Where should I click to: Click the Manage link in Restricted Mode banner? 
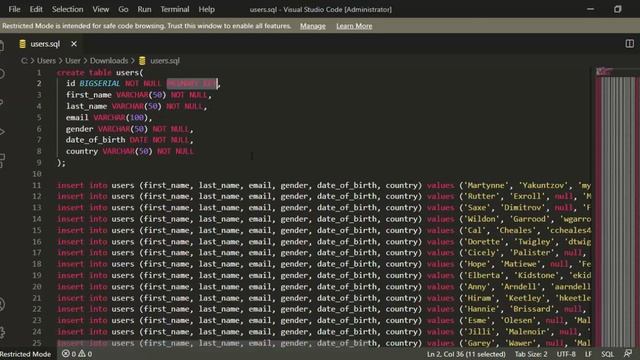coord(313,26)
